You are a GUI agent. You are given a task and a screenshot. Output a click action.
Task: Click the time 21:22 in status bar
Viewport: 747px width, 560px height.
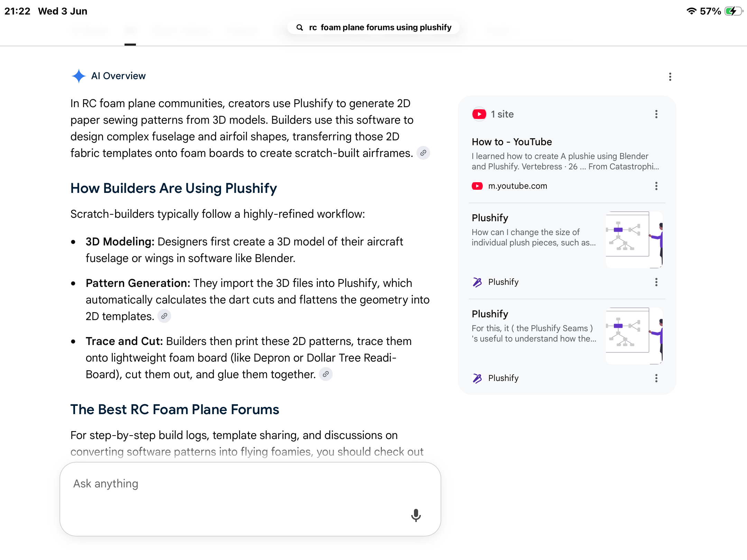pos(17,11)
